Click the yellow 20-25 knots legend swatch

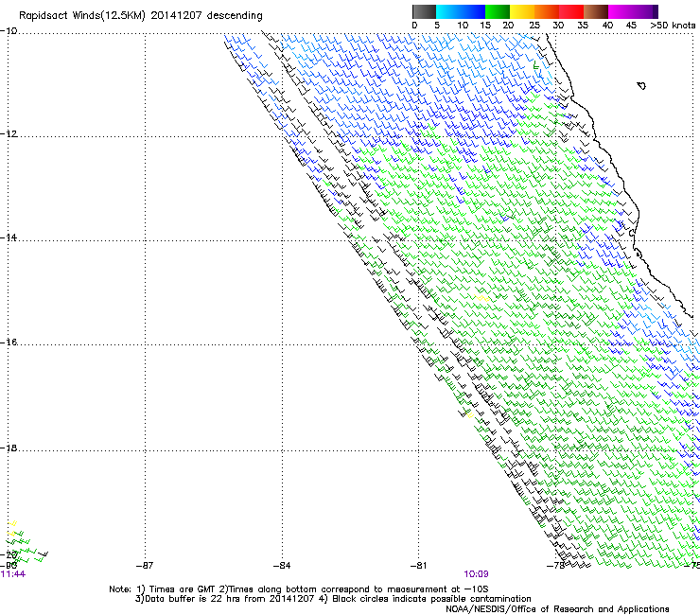pyautogui.click(x=522, y=11)
